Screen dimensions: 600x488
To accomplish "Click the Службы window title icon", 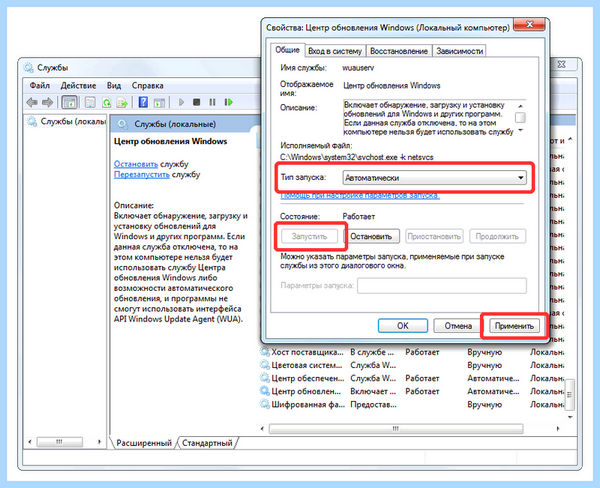I will (28, 68).
